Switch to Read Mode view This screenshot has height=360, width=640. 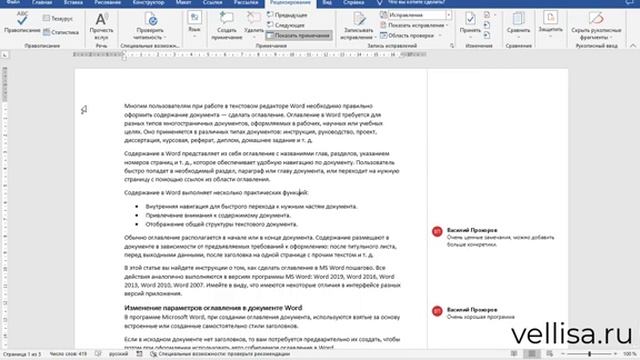514,353
